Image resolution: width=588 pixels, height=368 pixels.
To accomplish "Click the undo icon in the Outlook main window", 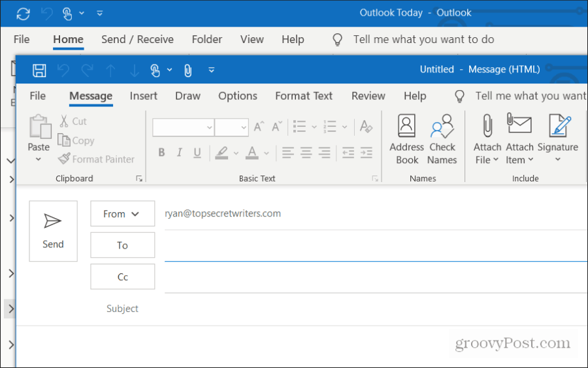I will click(47, 14).
